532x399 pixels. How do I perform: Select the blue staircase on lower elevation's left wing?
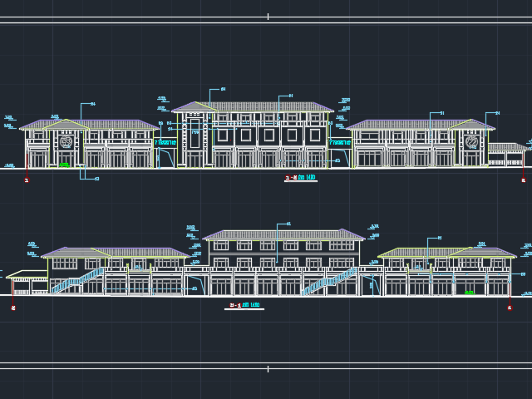[x=76, y=280]
